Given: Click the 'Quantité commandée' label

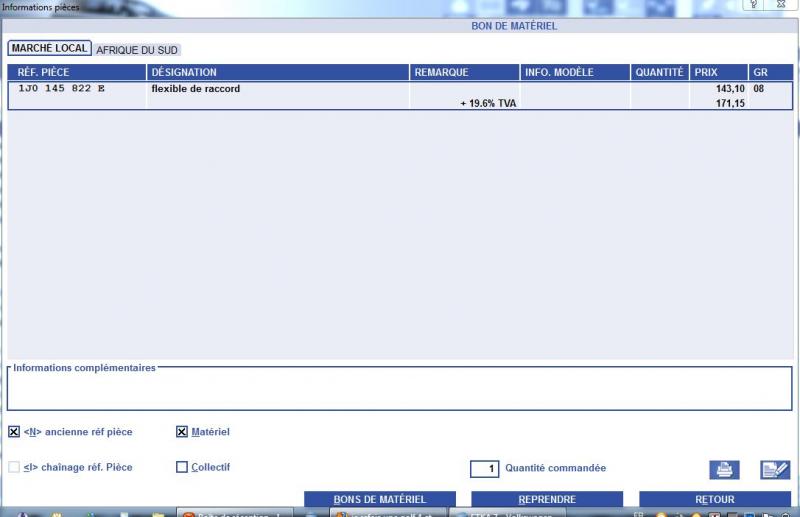Looking at the screenshot, I should pos(556,468).
